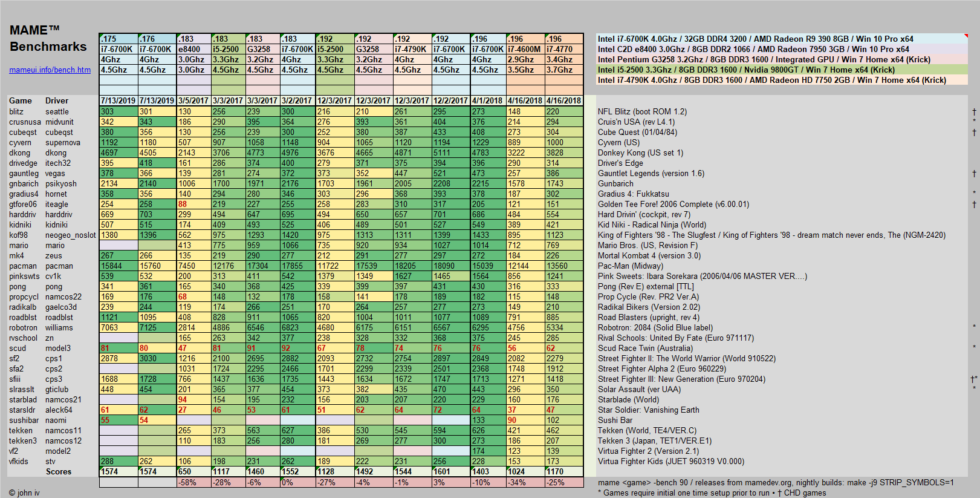Select the pacman game name cell
Screen dimensions: 980x498
coord(23,266)
